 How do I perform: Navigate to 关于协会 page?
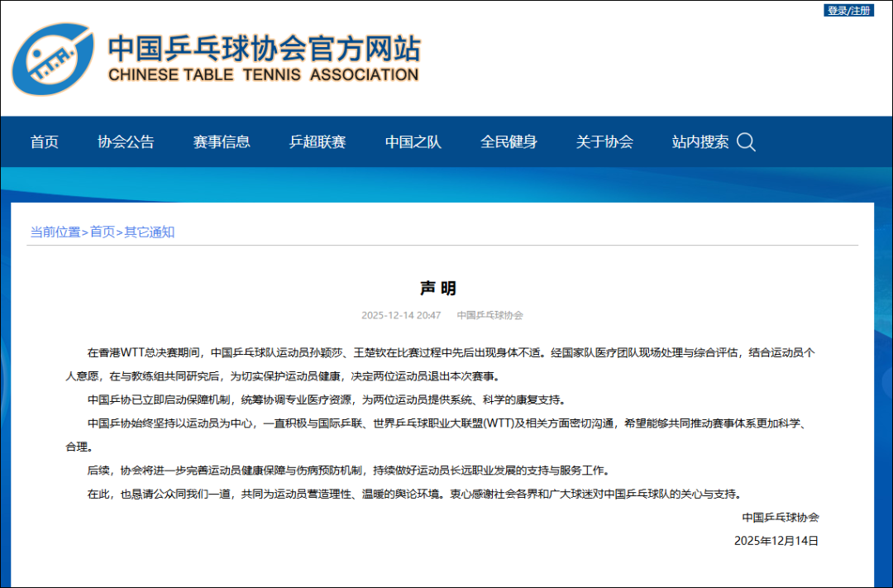(x=604, y=142)
